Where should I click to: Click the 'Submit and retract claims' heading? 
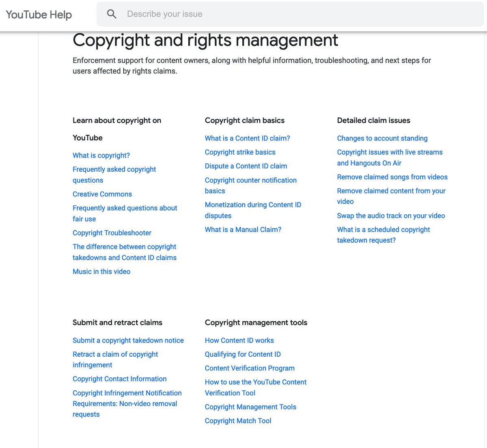[x=117, y=323]
